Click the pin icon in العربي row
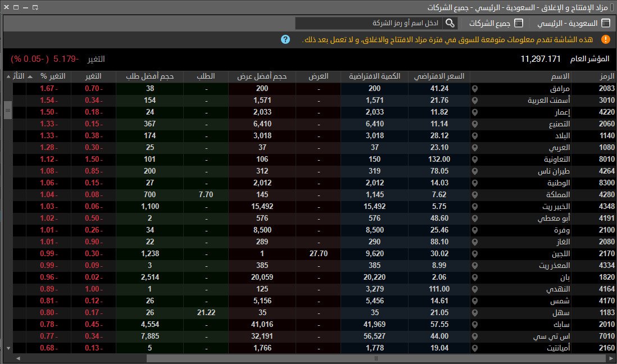617x364 pixels. (x=475, y=148)
